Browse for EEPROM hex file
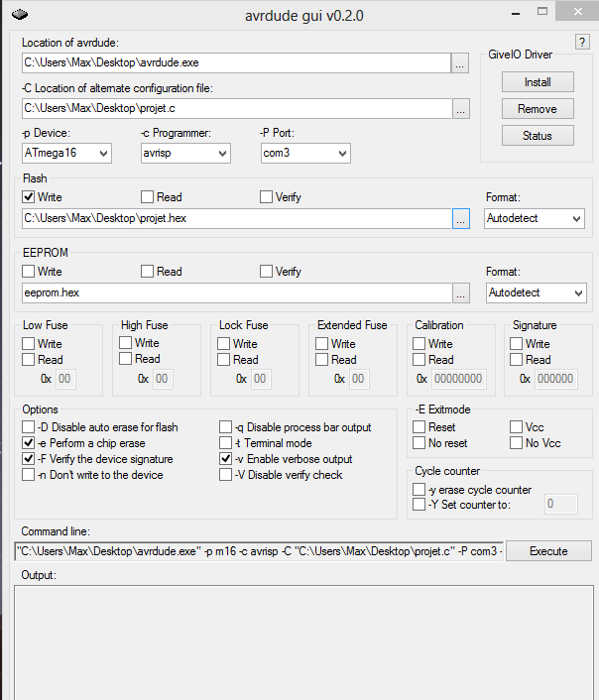599x700 pixels. point(460,292)
